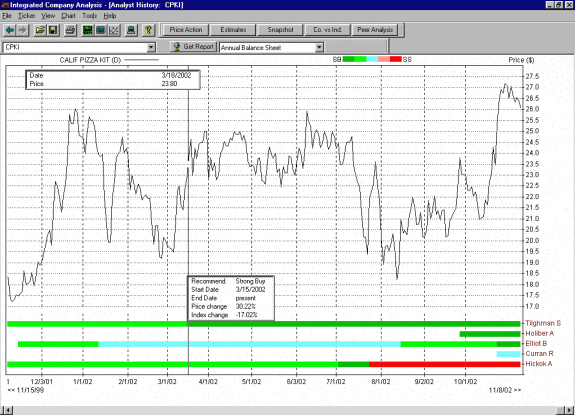The image size is (575, 415).
Task: Click the green ticker screen toolbar icon
Action: [x=87, y=30]
